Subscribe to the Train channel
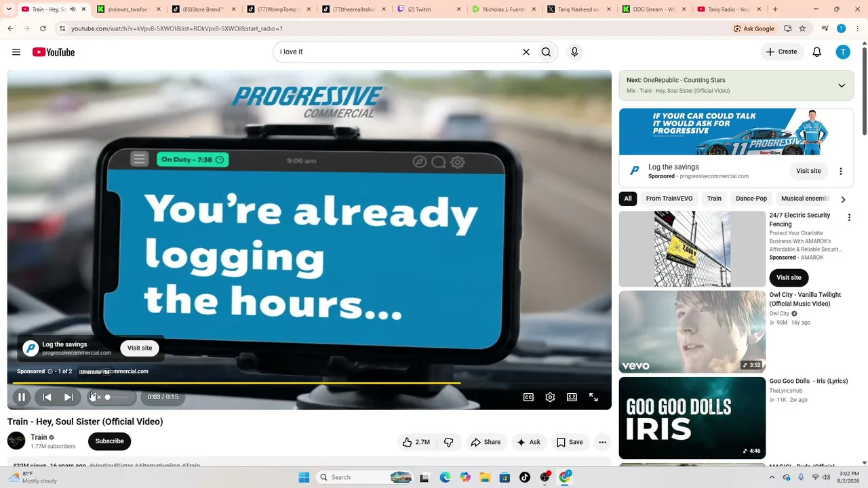 (109, 441)
